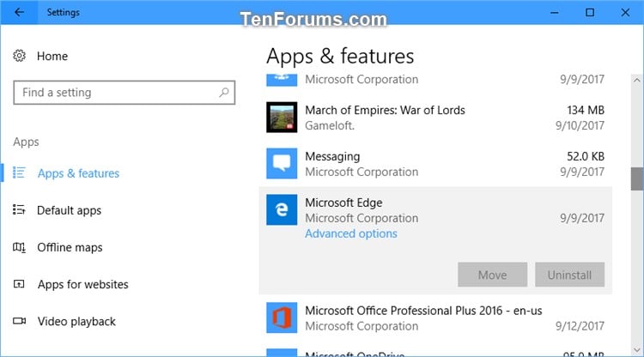Select Apps & features in sidebar
Viewport: 644px width, 357px height.
[78, 173]
